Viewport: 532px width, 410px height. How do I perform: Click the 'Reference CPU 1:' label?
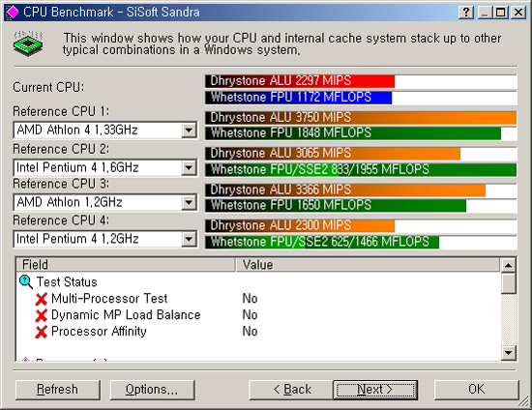click(61, 111)
